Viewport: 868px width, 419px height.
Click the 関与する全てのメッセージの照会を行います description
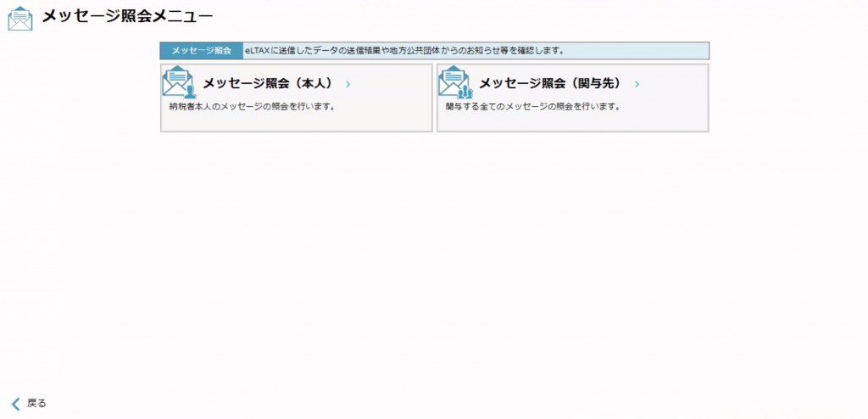533,107
